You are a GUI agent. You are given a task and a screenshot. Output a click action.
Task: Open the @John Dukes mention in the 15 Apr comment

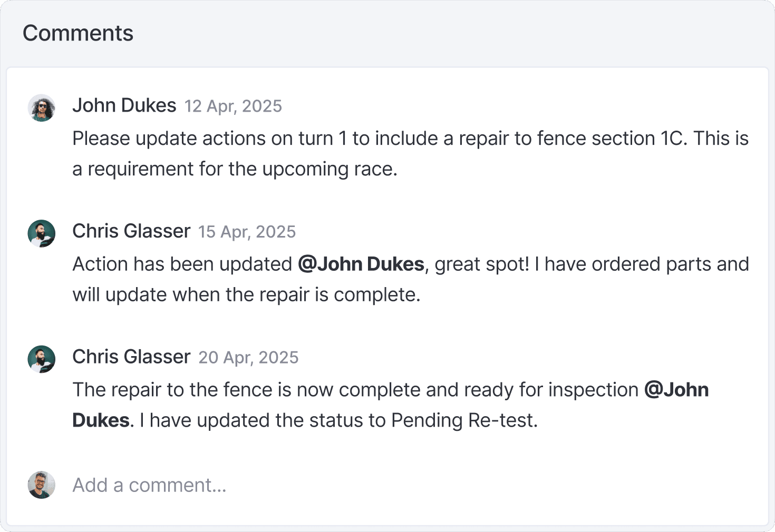pyautogui.click(x=361, y=264)
